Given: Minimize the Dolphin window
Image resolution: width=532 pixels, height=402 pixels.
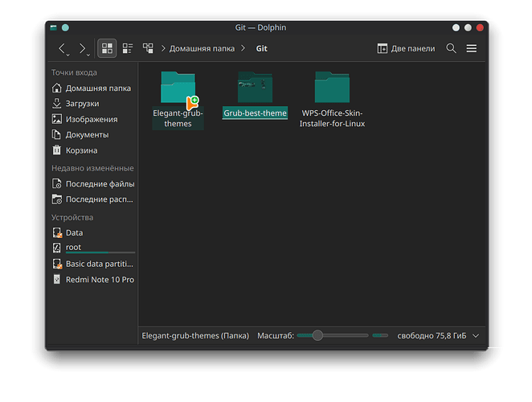Looking at the screenshot, I should click(x=456, y=27).
